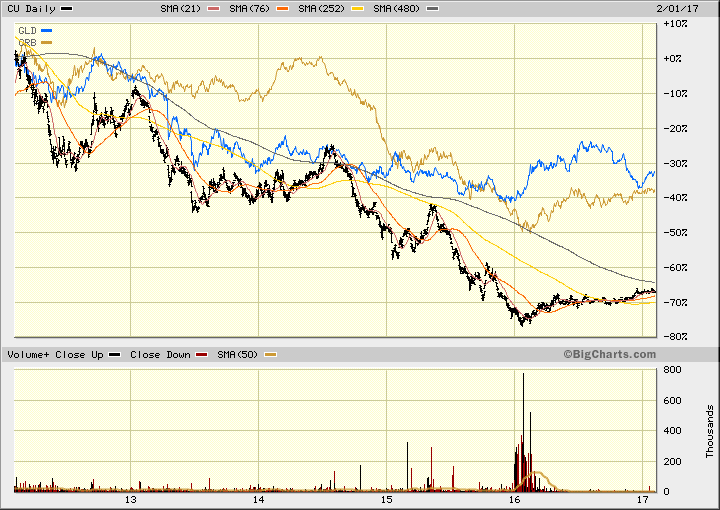This screenshot has height=510, width=720.
Task: Click the tan CRB legend swatch
Action: tap(46, 43)
